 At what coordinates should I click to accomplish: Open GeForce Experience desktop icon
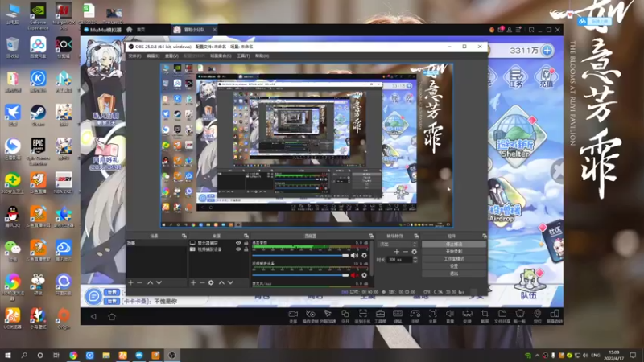(38, 17)
